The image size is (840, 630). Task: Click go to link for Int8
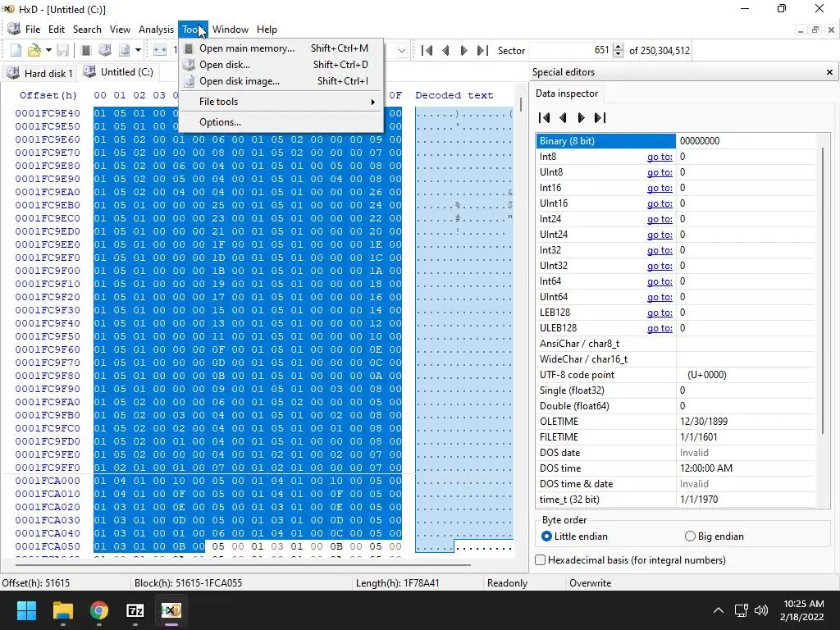(x=660, y=157)
